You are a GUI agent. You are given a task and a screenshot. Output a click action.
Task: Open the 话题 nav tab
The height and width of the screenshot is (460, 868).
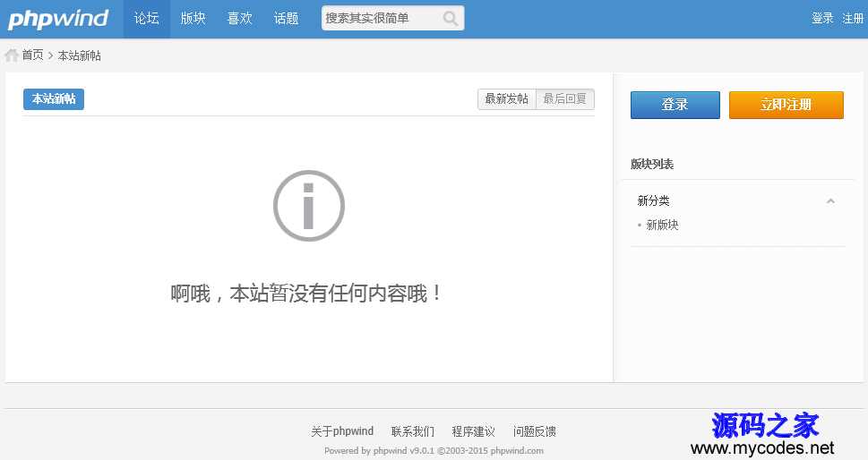[286, 19]
